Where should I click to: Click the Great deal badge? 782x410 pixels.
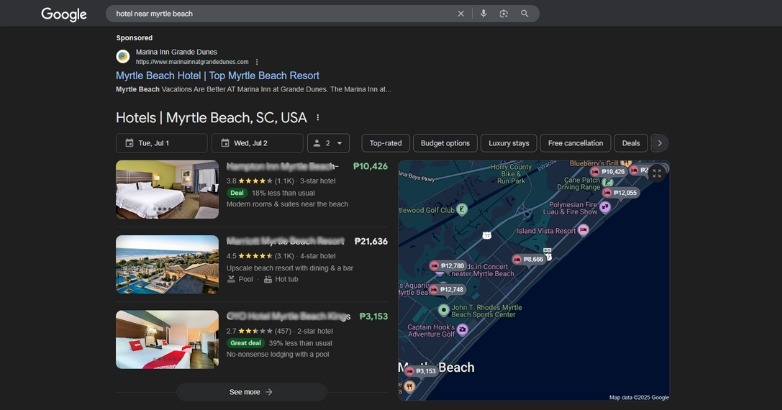tap(245, 343)
